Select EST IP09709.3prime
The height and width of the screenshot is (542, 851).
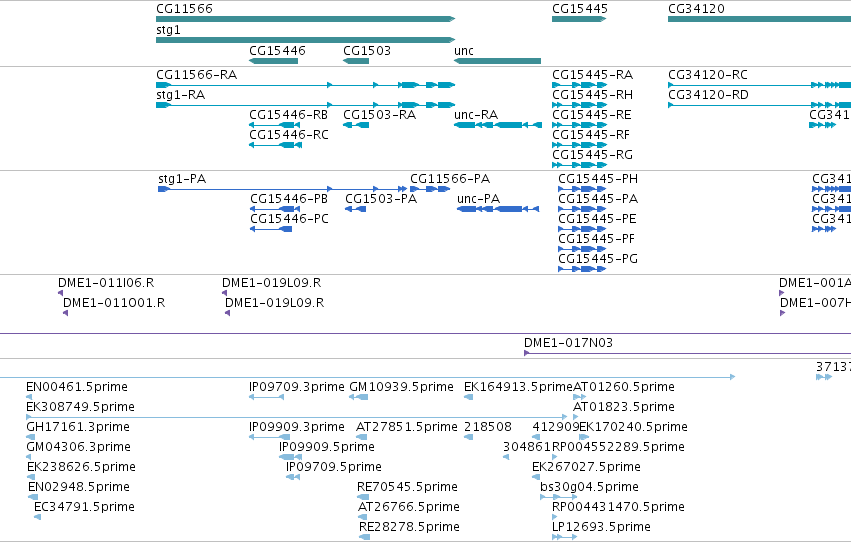[297, 387]
